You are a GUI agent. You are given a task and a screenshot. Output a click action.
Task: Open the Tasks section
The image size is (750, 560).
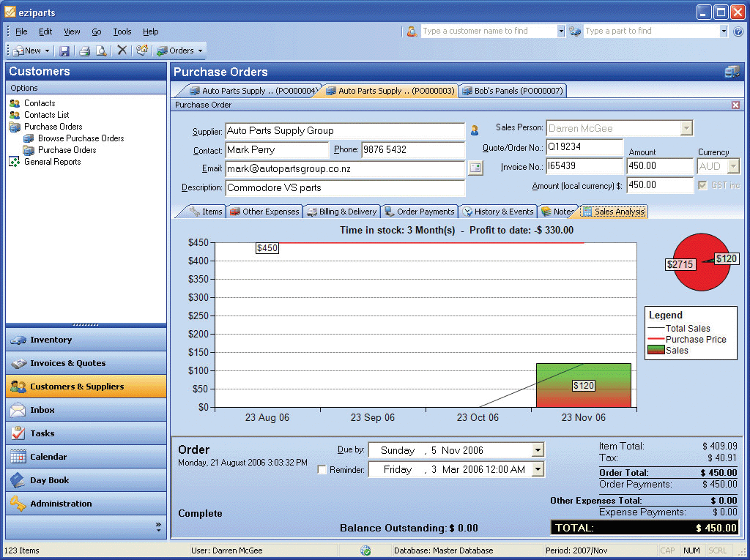point(86,433)
